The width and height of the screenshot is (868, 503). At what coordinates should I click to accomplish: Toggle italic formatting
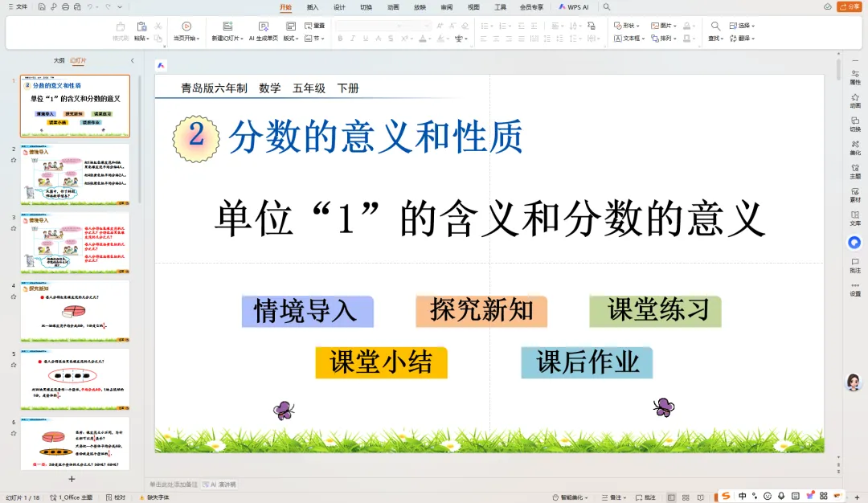(x=353, y=39)
